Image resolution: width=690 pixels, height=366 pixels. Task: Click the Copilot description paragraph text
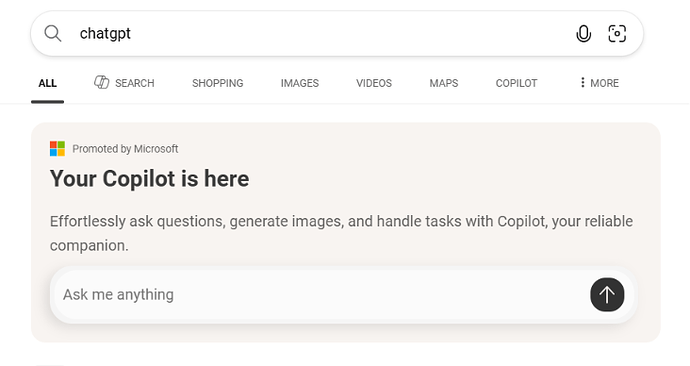point(341,233)
